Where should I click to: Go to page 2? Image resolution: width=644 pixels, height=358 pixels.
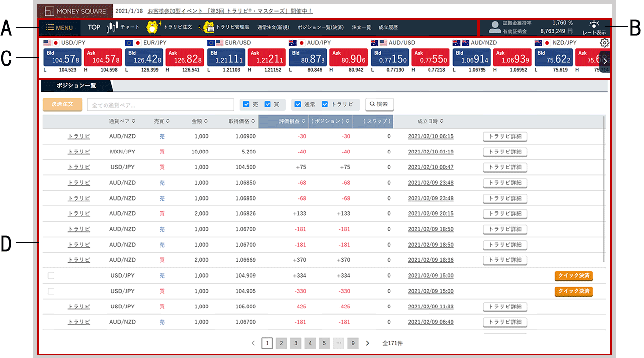click(281, 343)
